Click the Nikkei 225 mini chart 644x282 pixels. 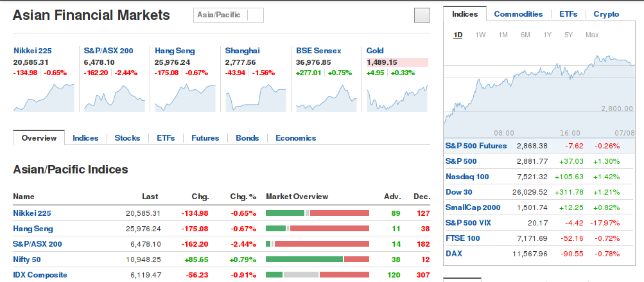coord(44,97)
